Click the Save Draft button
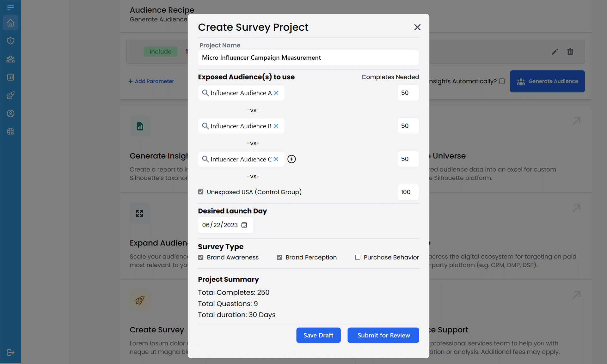The width and height of the screenshot is (607, 364). tap(318, 335)
